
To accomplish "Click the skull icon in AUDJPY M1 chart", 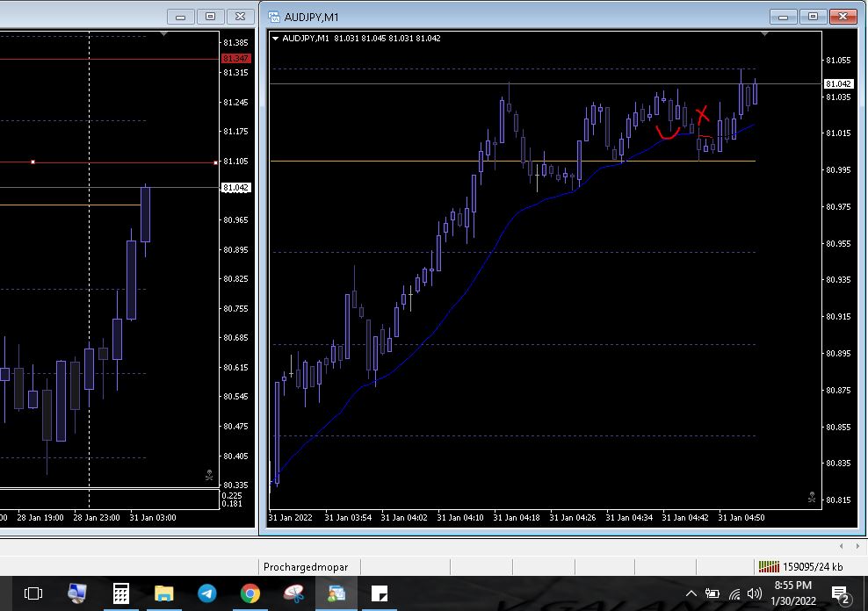I will [811, 497].
